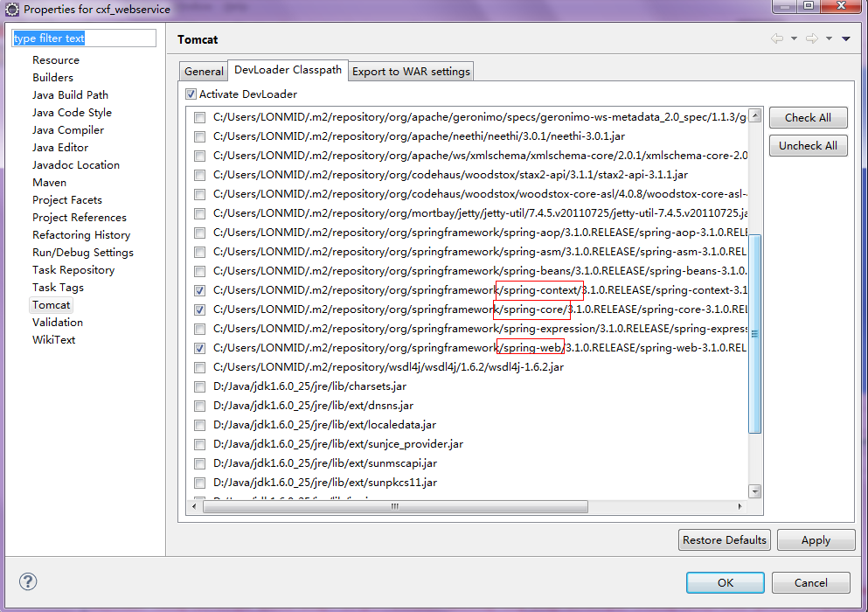Toggle the Activate DevLoader checkbox

point(191,94)
